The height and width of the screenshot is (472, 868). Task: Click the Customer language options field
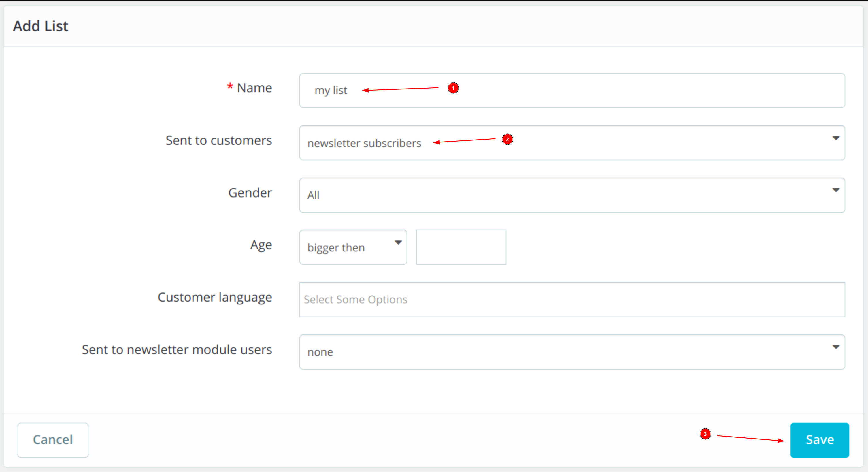(571, 299)
